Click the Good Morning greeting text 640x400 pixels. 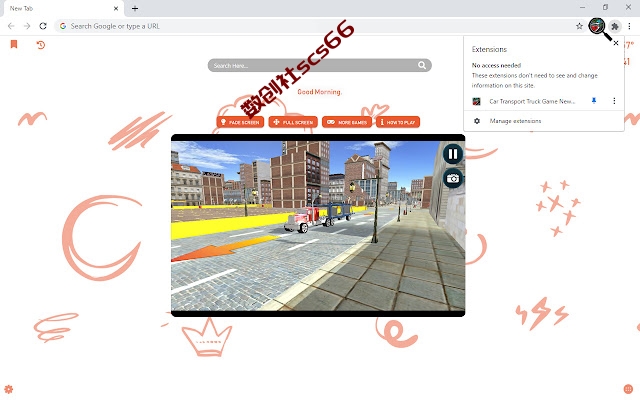320,92
